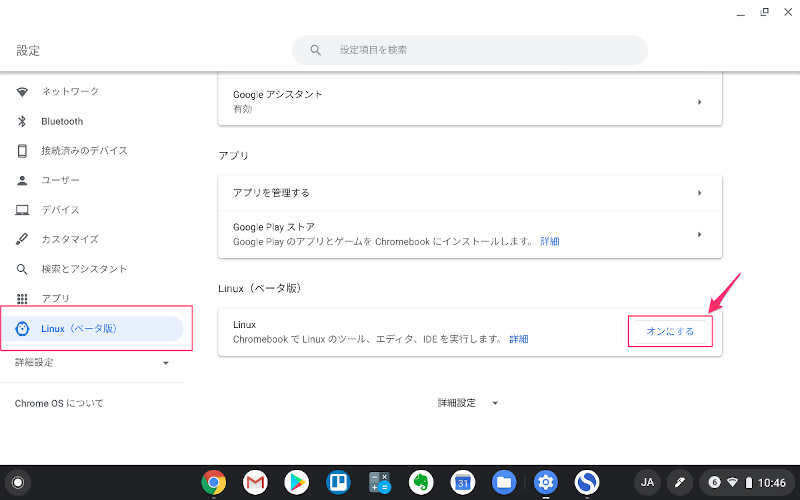800x500 pixels.
Task: Select カスタマイズ in the sidebar
Action: tap(70, 239)
